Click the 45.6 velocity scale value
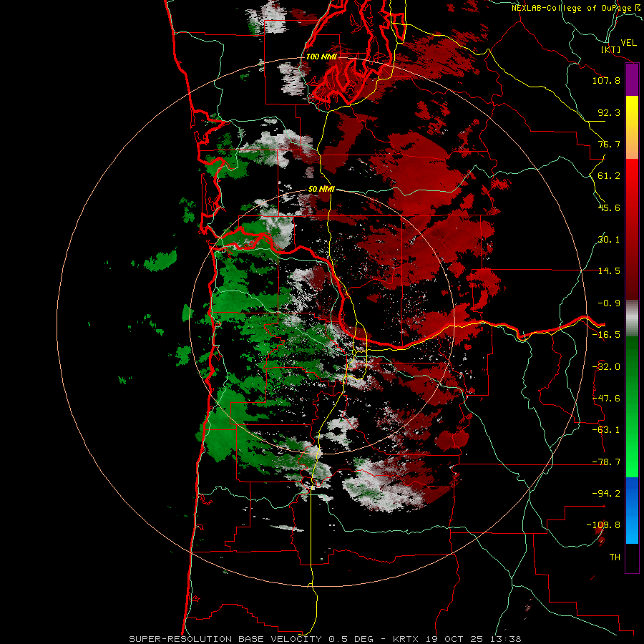The width and height of the screenshot is (644, 644). pos(609,208)
